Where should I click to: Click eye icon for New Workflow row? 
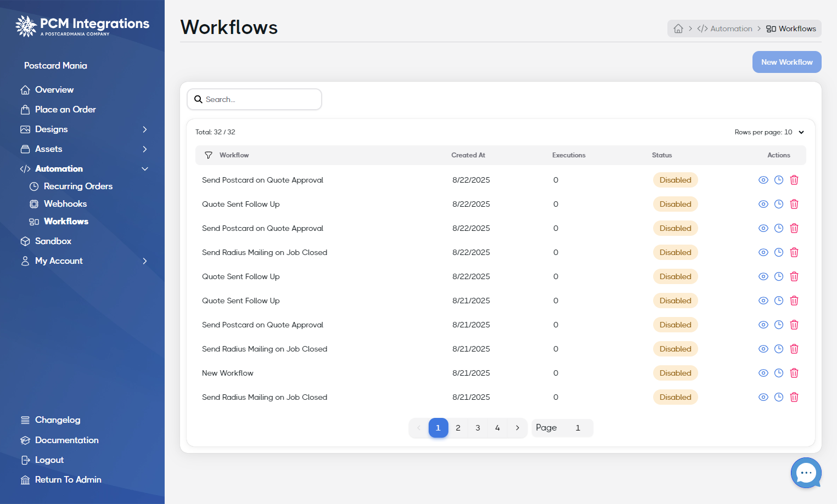pos(763,373)
